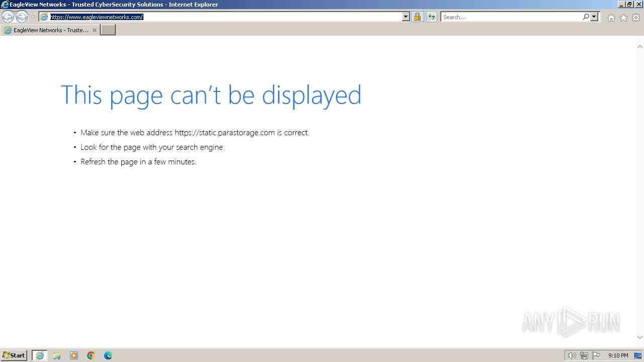644x362 pixels.
Task: Open File Explorer from the taskbar
Action: [x=57, y=355]
